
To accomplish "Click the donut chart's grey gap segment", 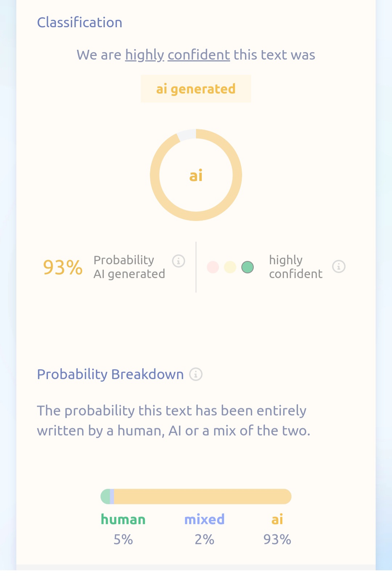I will point(187,135).
